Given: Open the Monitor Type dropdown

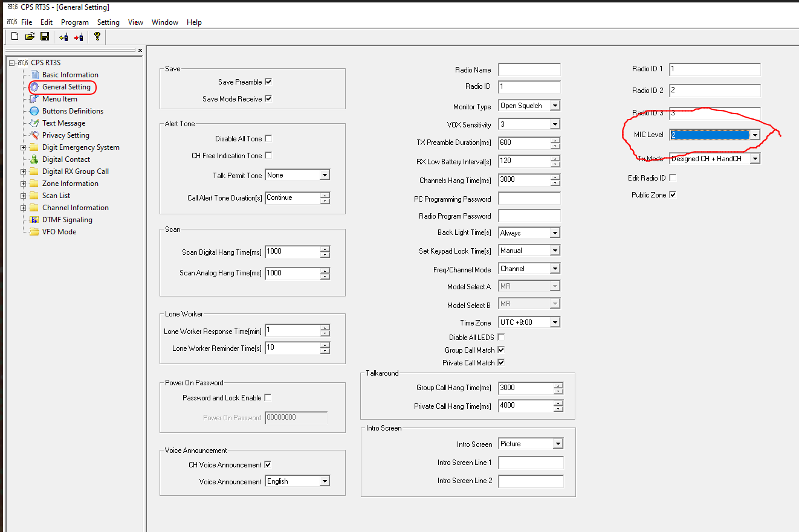Looking at the screenshot, I should [x=555, y=106].
